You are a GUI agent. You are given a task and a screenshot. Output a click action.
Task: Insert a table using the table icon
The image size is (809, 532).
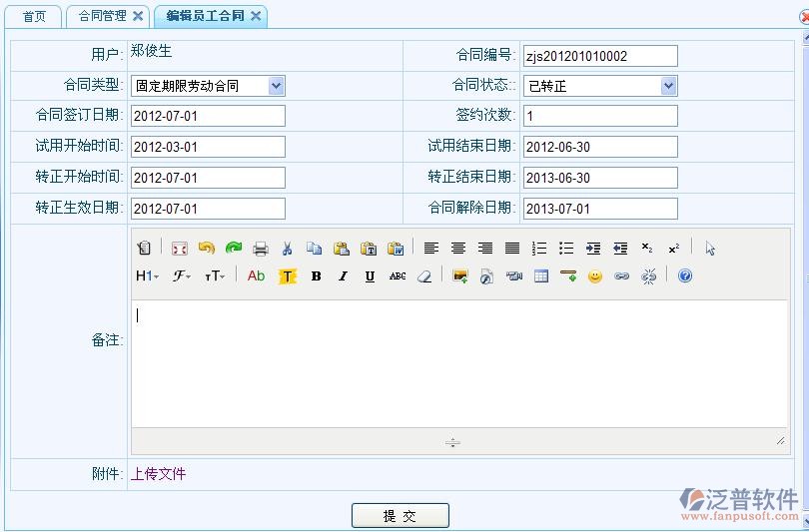(x=541, y=276)
